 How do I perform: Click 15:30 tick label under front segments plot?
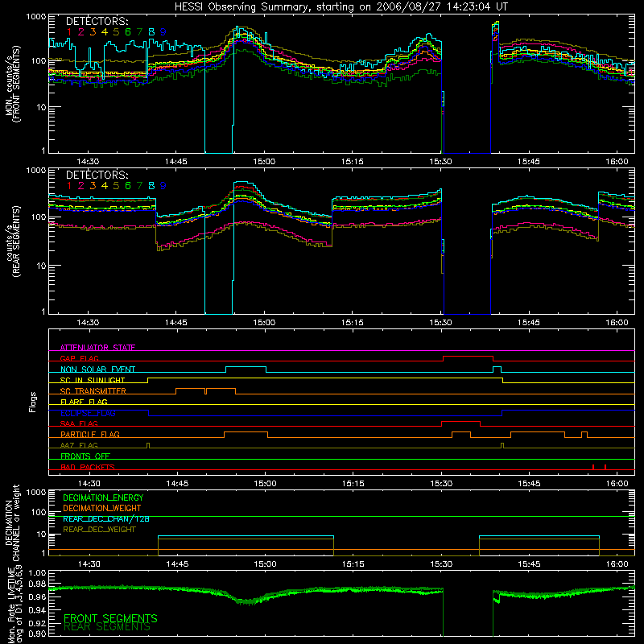440,162
